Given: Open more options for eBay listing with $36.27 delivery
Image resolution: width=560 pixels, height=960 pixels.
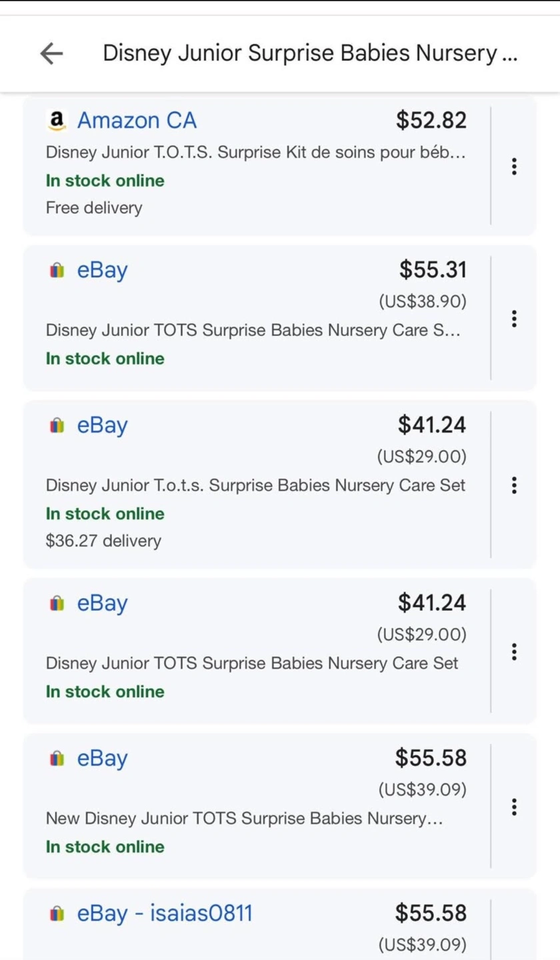Looking at the screenshot, I should [514, 485].
